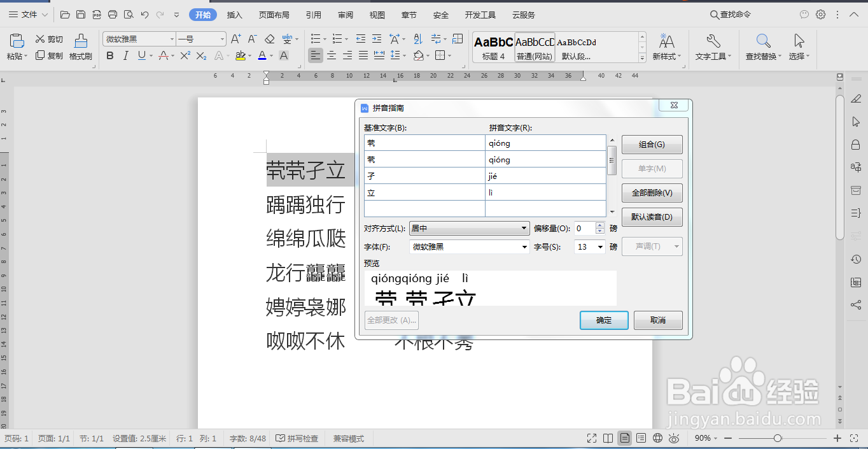Create a New Style
Viewport: 868px width, 449px height.
(666, 47)
